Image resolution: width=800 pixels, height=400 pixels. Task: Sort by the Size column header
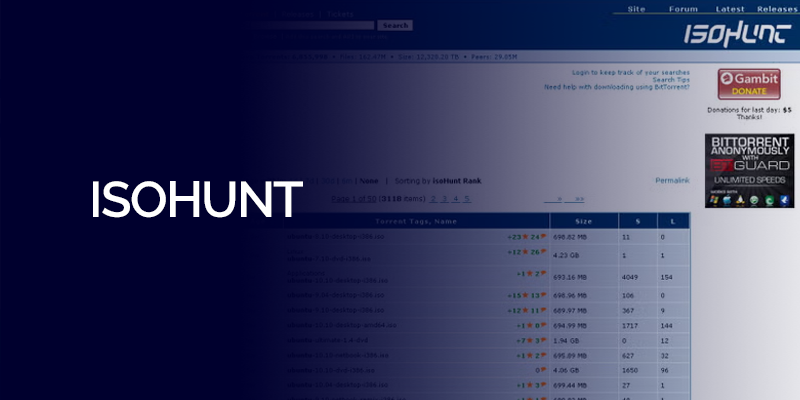pos(584,221)
